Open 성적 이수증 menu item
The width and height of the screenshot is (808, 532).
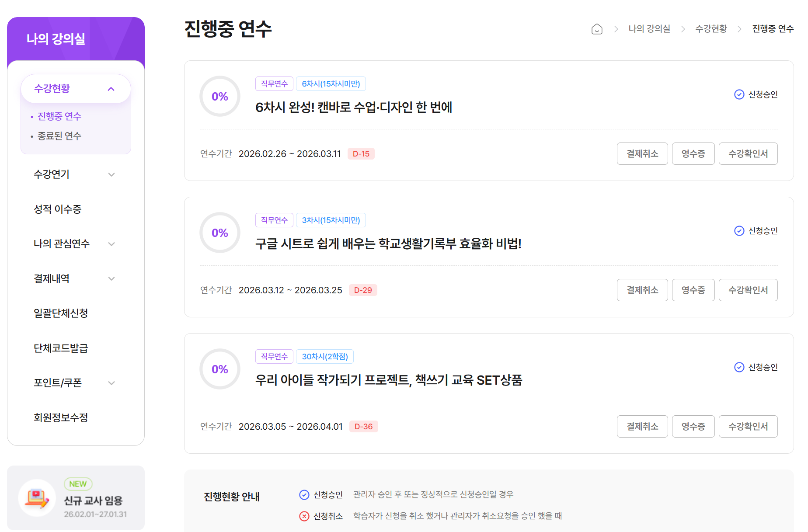(58, 209)
